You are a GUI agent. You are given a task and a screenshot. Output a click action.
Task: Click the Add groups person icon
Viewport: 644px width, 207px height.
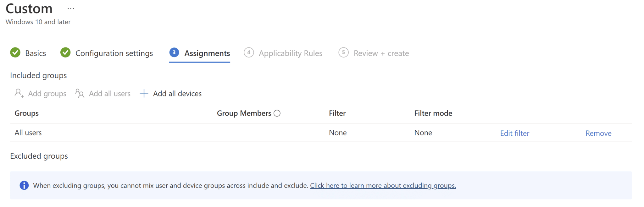click(19, 93)
